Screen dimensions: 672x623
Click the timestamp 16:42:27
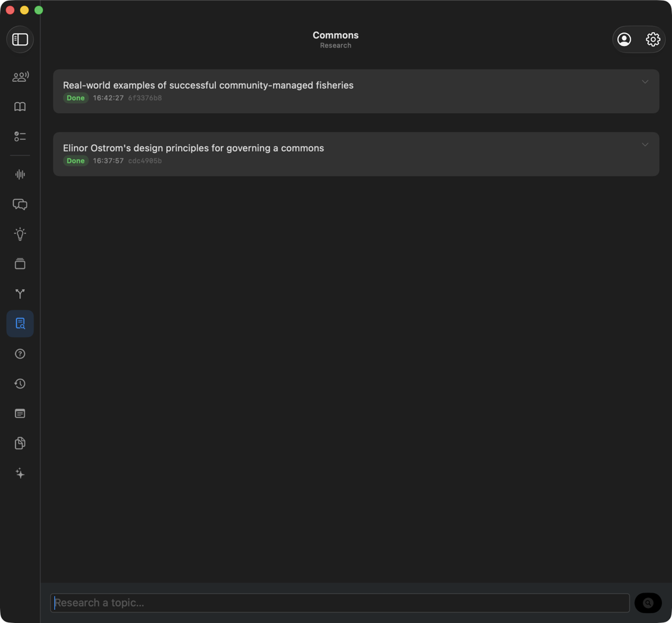coord(108,98)
